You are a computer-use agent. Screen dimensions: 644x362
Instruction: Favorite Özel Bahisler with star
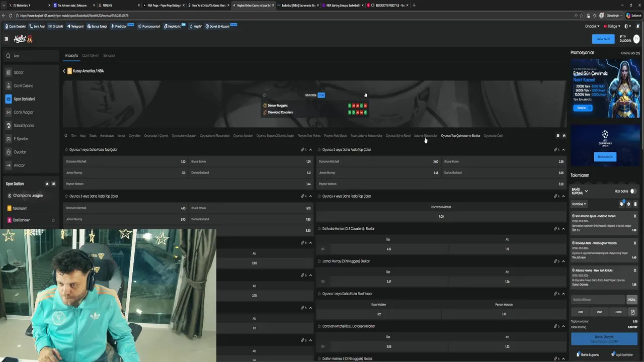(53, 220)
